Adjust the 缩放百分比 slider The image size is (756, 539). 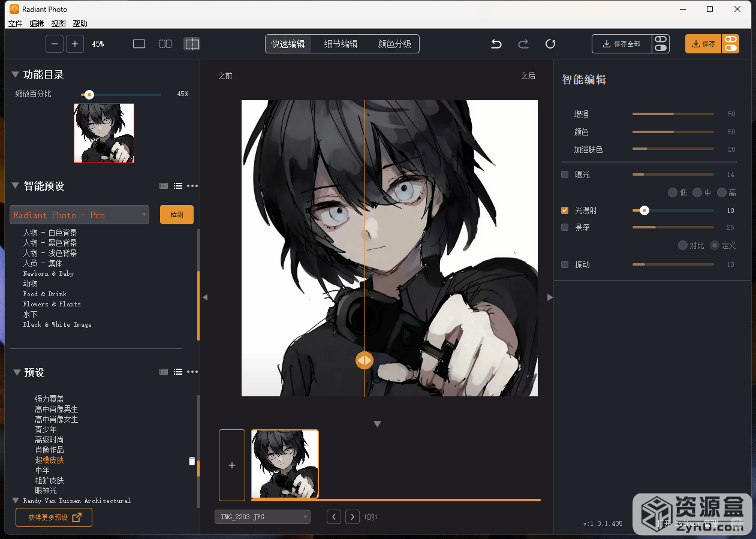click(121, 94)
